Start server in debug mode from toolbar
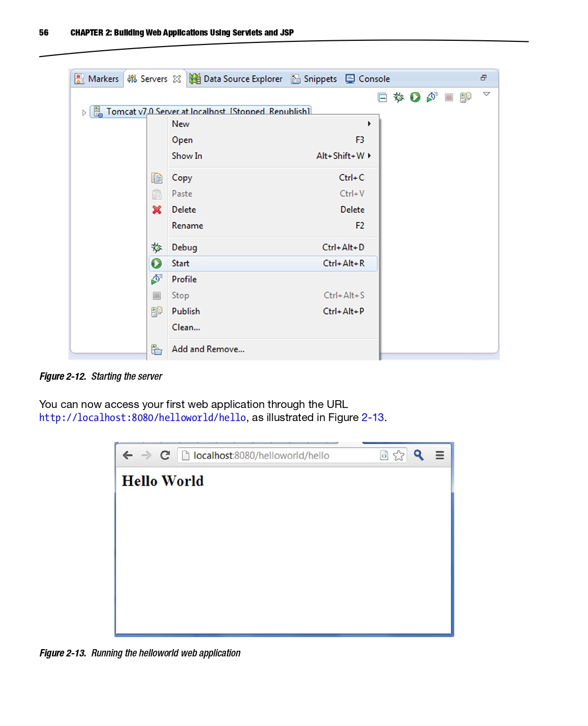The width and height of the screenshot is (588, 726). tap(399, 97)
